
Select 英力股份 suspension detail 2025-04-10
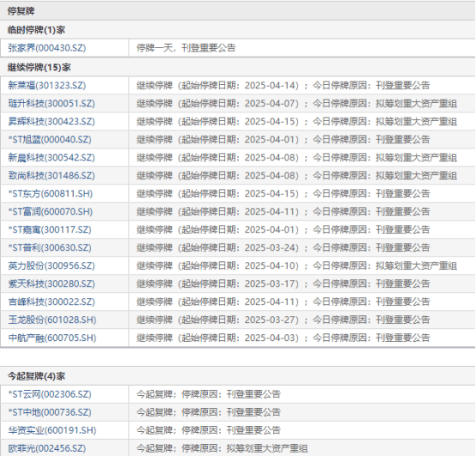pos(296,265)
